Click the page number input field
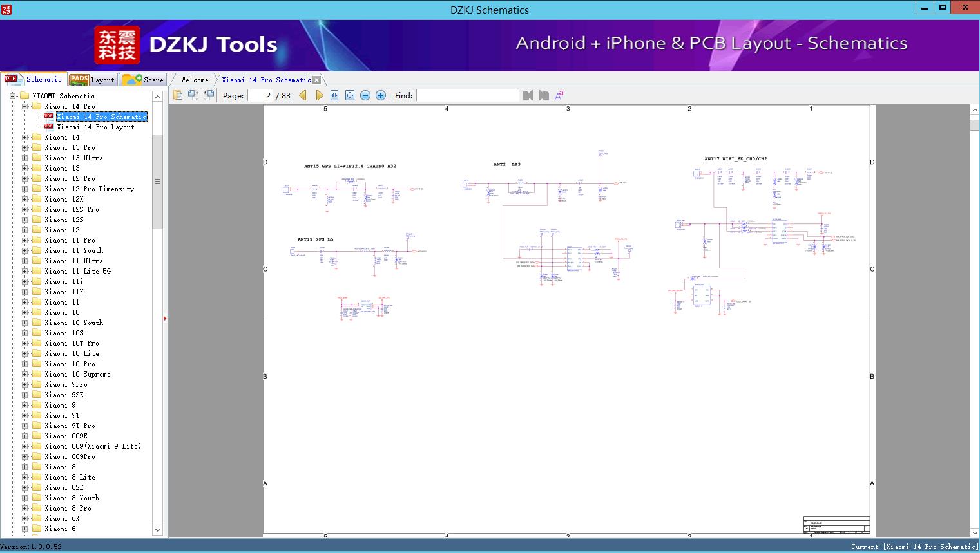This screenshot has width=980, height=553. click(260, 95)
